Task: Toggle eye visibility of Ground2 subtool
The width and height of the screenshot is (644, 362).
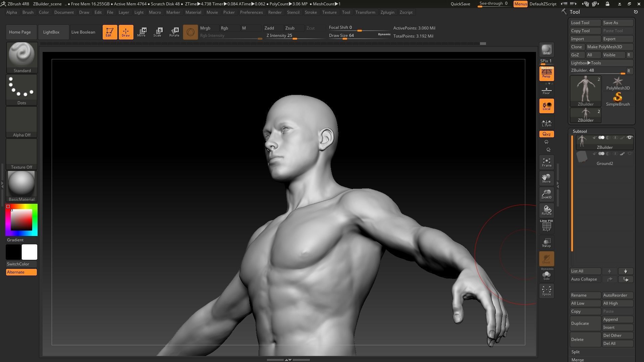Action: 630,154
